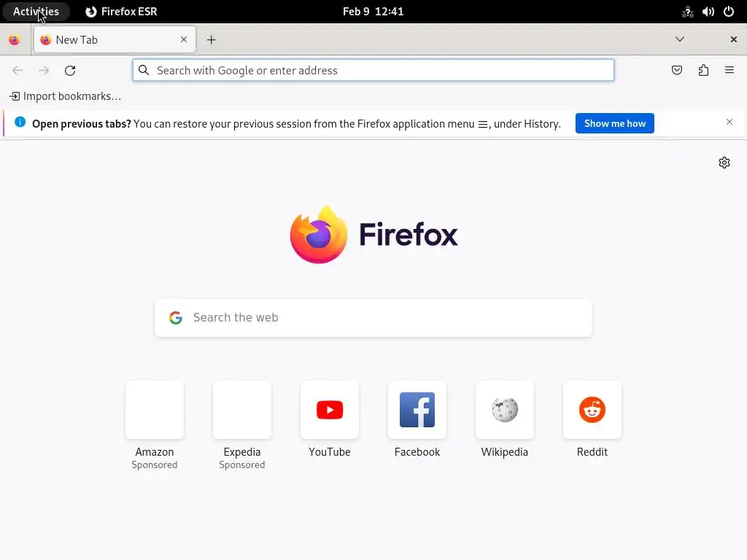This screenshot has height=560, width=747.
Task: Reload the current page
Action: click(70, 71)
